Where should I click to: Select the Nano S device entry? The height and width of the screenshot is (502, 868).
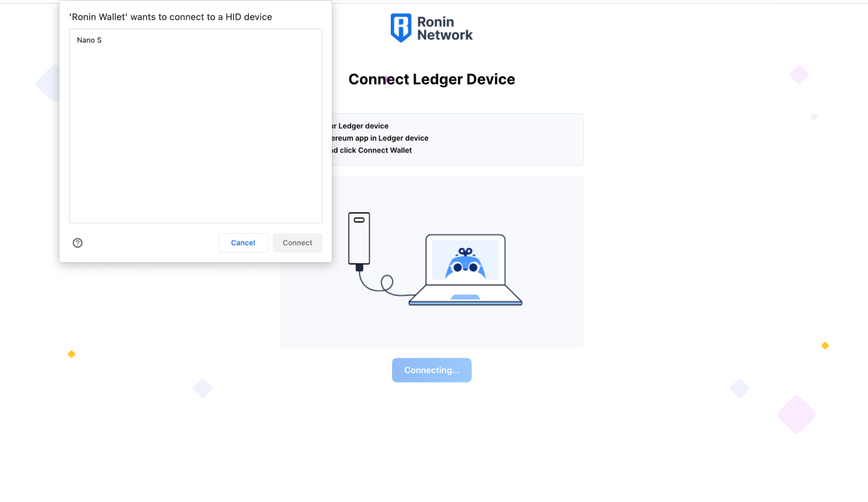click(x=89, y=40)
